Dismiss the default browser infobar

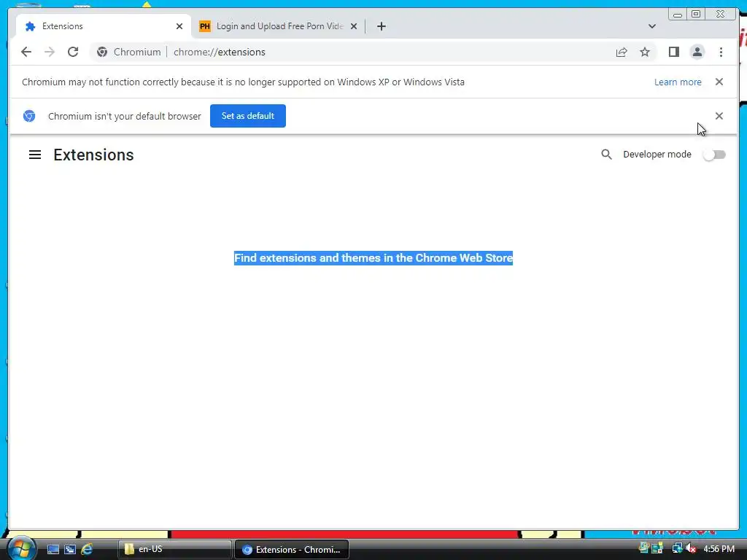(719, 116)
